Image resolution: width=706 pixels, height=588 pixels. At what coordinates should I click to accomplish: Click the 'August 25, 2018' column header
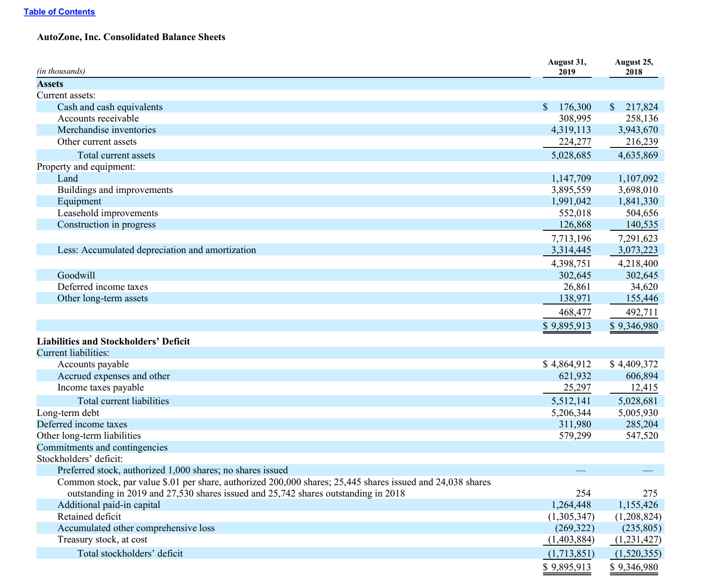(x=634, y=67)
